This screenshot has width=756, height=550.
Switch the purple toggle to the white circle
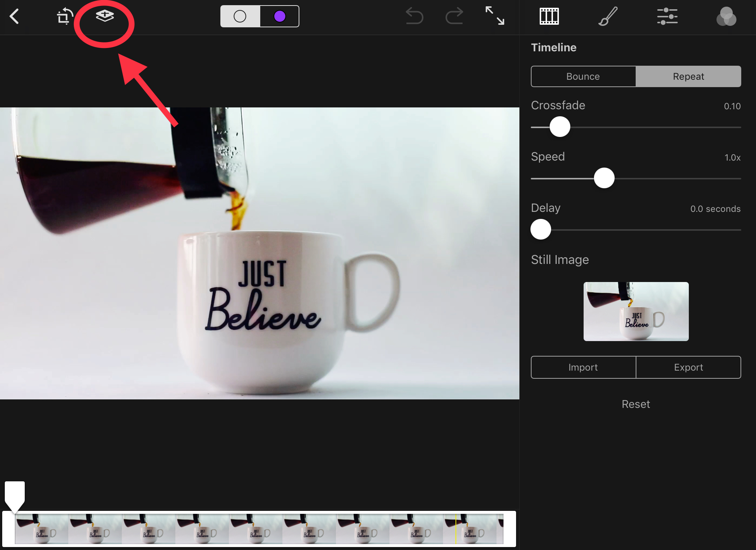(241, 16)
